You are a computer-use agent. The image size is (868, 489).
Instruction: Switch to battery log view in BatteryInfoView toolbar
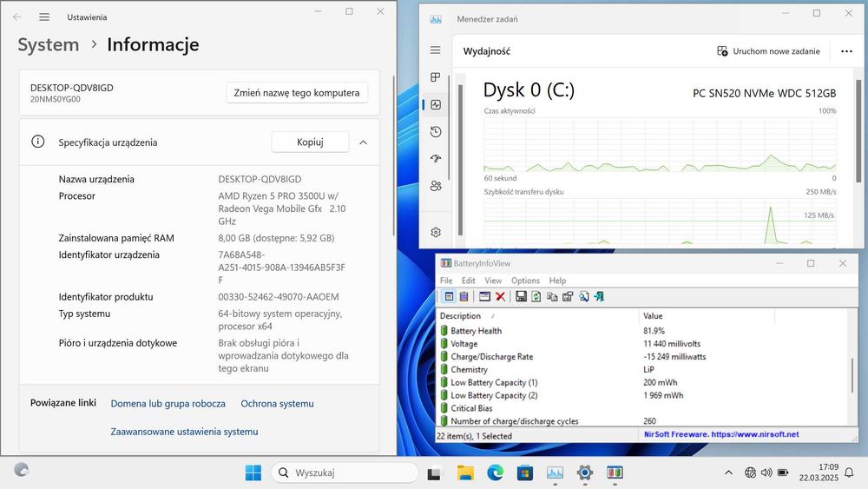(464, 297)
